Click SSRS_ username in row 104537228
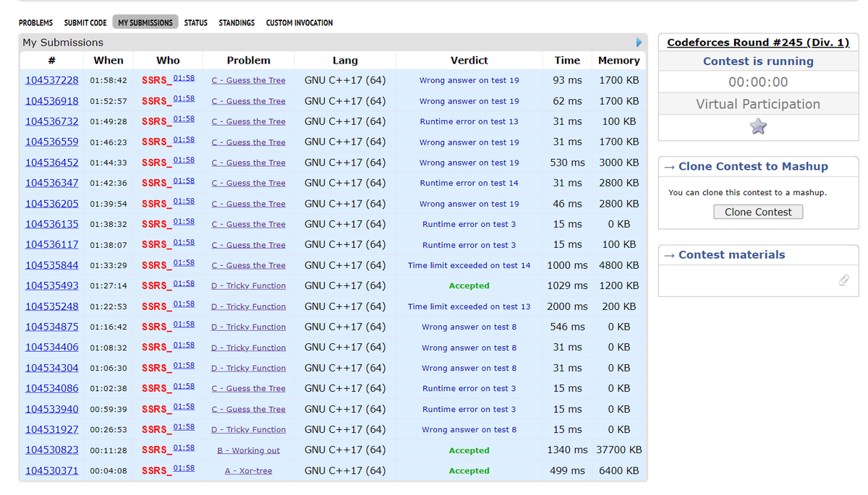The image size is (868, 495). (157, 80)
